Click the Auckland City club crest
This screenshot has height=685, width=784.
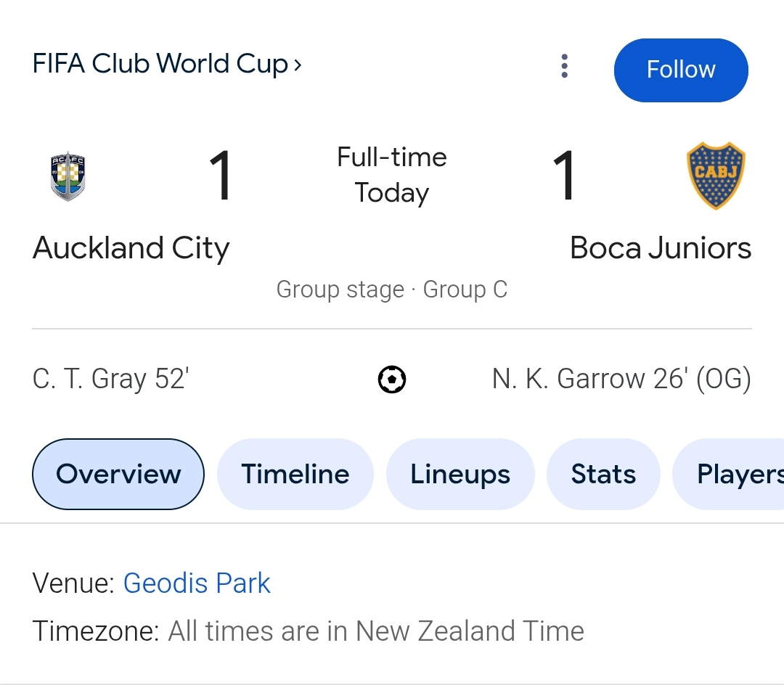click(x=68, y=176)
